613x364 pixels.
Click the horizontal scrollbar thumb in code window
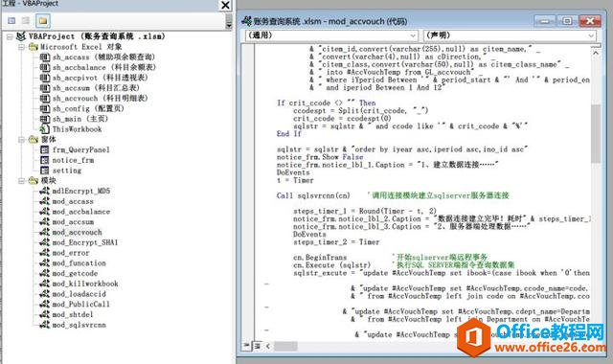(x=285, y=346)
